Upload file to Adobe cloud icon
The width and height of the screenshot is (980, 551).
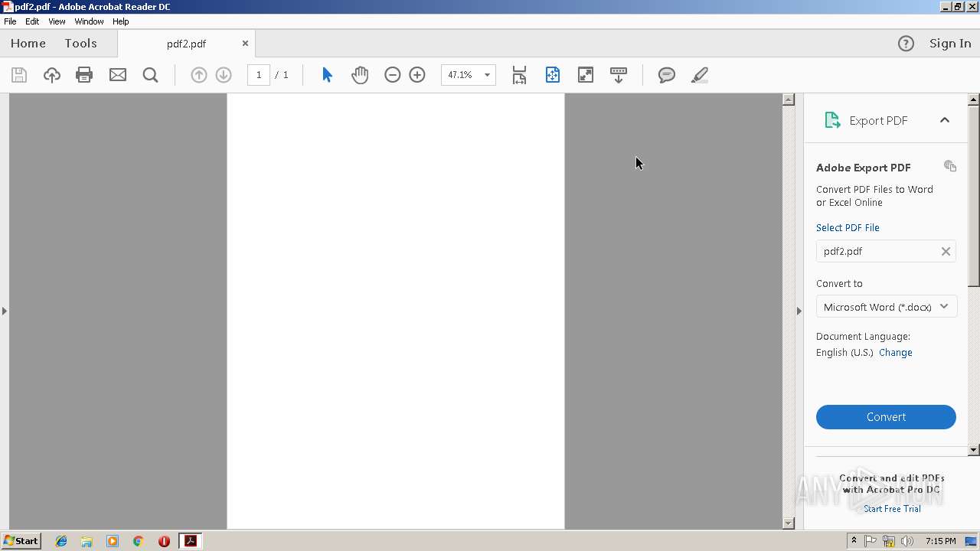click(x=52, y=75)
